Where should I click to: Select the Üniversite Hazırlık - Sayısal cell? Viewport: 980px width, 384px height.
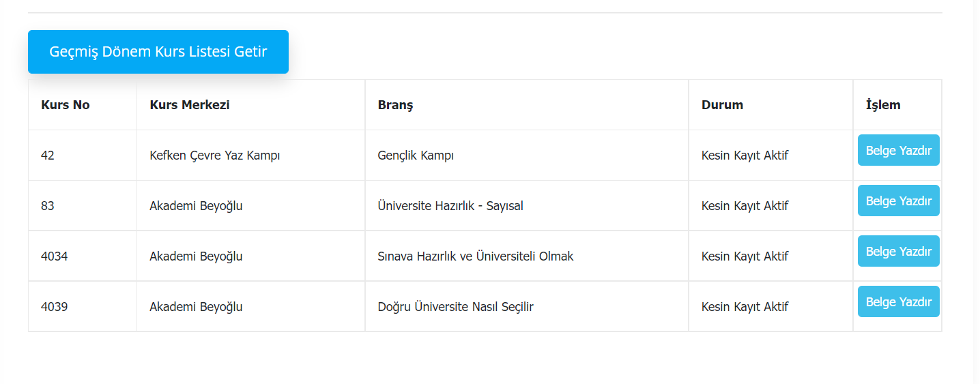click(x=450, y=206)
